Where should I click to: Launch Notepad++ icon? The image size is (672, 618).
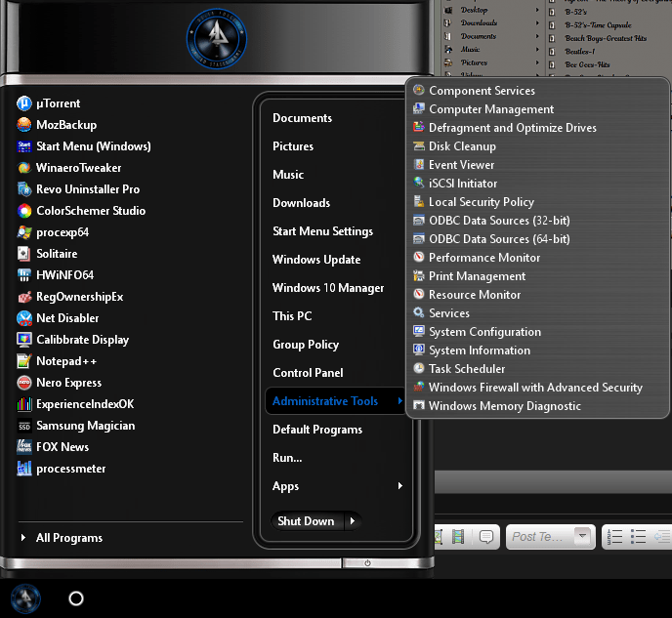(24, 361)
